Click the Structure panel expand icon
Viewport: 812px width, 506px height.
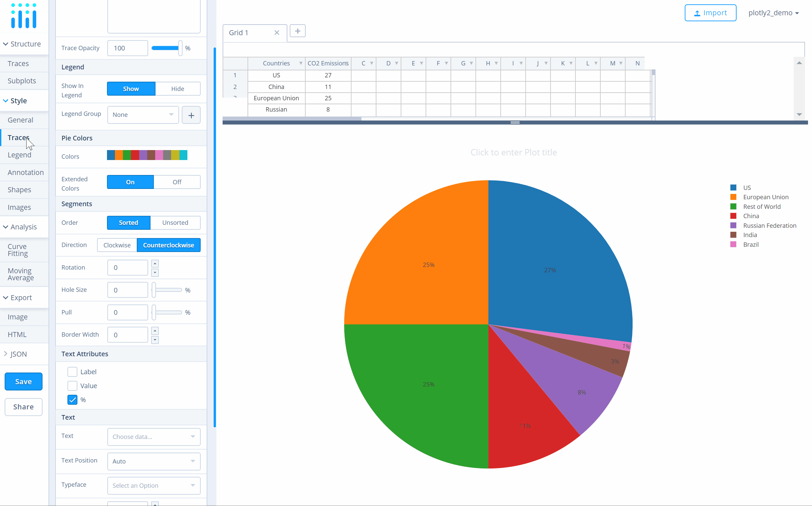[6, 44]
